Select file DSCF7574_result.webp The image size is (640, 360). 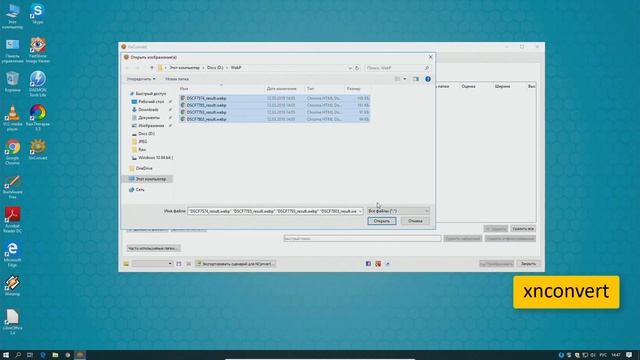(274, 98)
